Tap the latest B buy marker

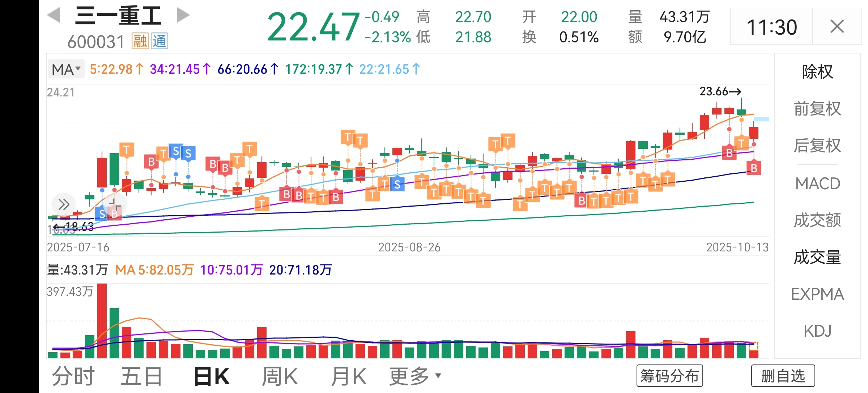(754, 168)
